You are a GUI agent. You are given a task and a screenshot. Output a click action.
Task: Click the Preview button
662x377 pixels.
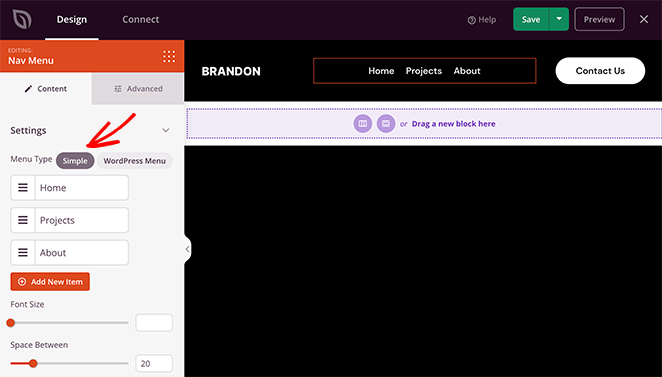599,19
